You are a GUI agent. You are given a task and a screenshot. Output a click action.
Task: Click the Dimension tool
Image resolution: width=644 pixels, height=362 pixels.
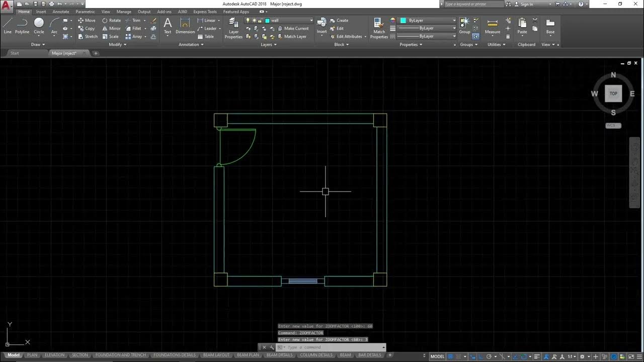(x=185, y=25)
